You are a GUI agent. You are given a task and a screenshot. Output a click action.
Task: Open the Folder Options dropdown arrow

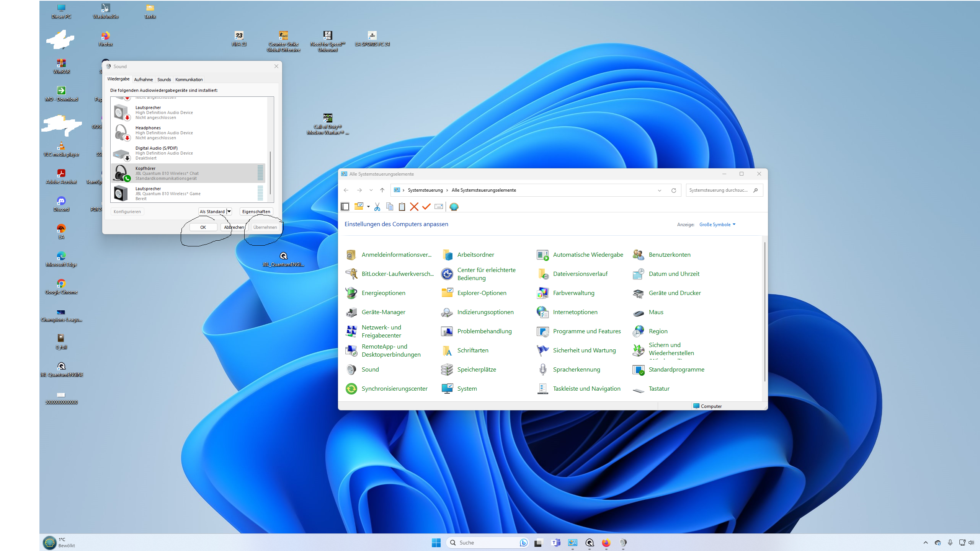point(368,207)
